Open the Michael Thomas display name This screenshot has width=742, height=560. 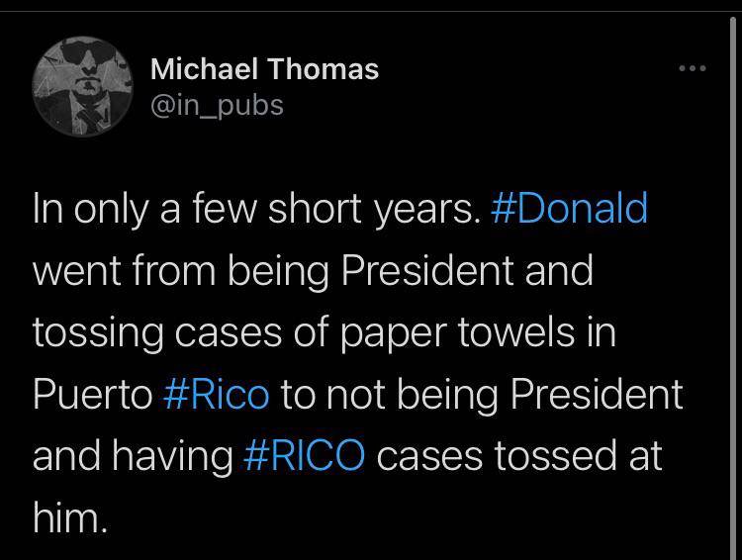264,69
